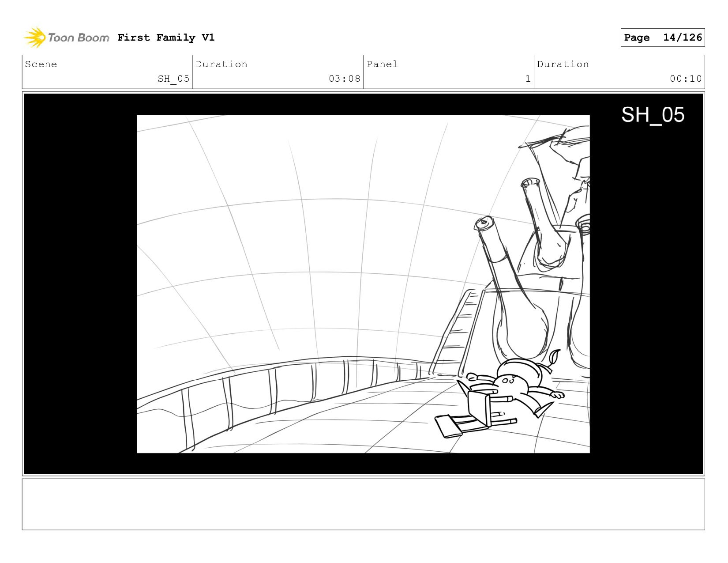Click the panel duration value '00:10'
The width and height of the screenshot is (728, 563).
[x=686, y=79]
